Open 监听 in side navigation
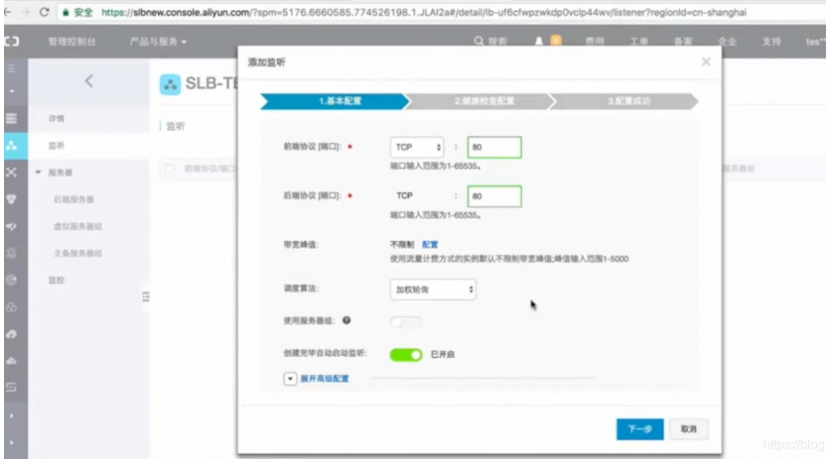Viewport: 826px width, 473px height. (56, 145)
